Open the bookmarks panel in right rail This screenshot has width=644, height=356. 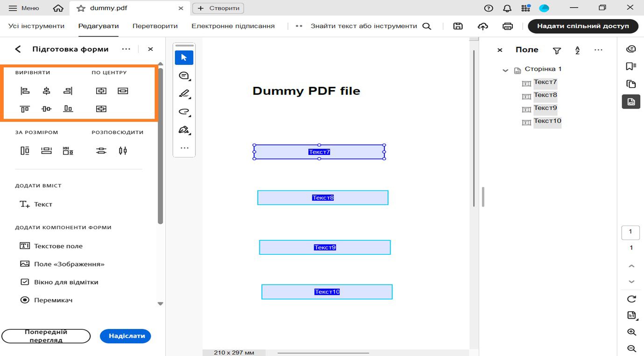(631, 66)
